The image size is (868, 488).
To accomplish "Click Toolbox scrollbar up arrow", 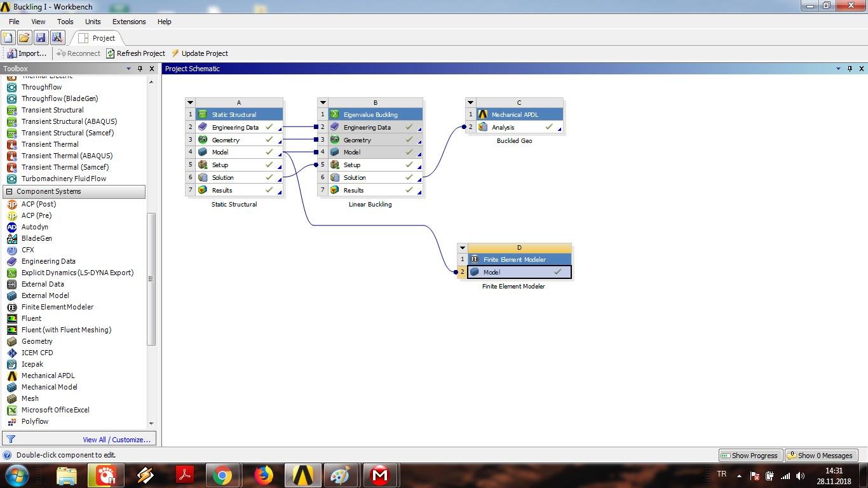I will click(x=151, y=81).
